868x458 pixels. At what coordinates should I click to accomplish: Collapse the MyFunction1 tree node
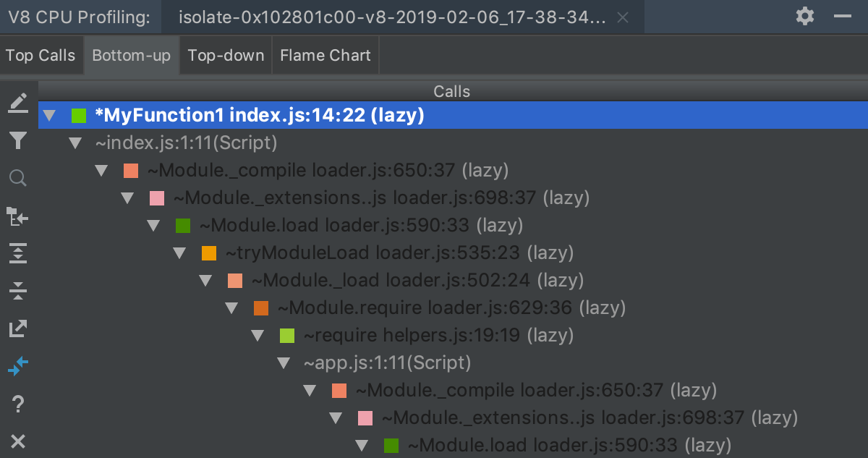(x=48, y=114)
